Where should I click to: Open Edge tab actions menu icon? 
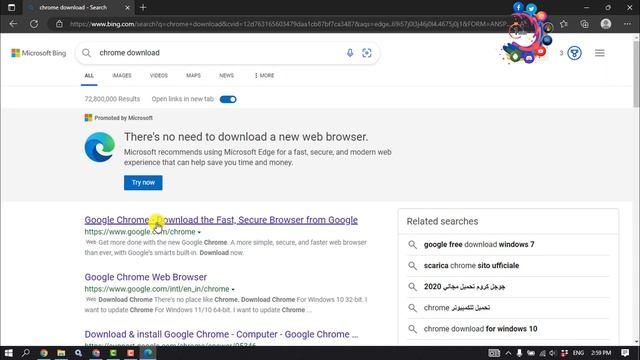pyautogui.click(x=11, y=7)
